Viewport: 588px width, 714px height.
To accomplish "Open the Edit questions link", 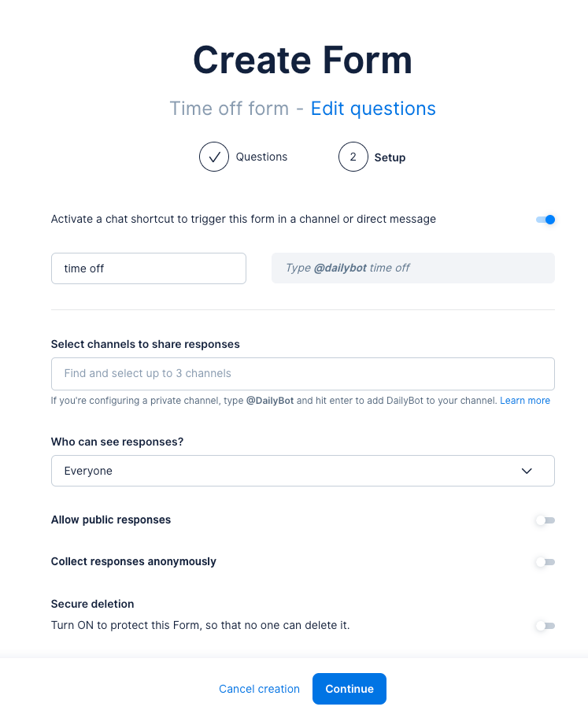I will pos(373,108).
